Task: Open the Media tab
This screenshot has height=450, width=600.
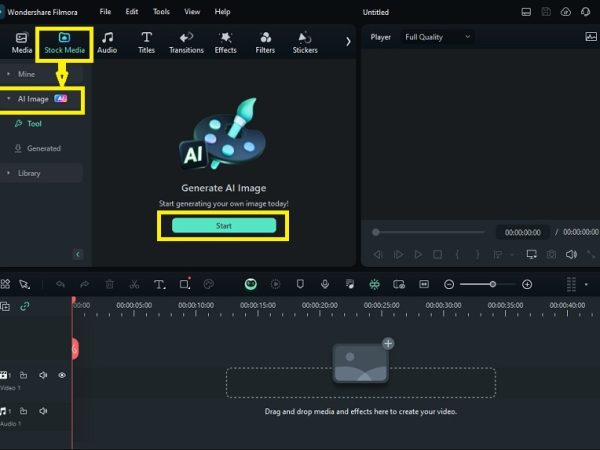Action: (x=21, y=43)
